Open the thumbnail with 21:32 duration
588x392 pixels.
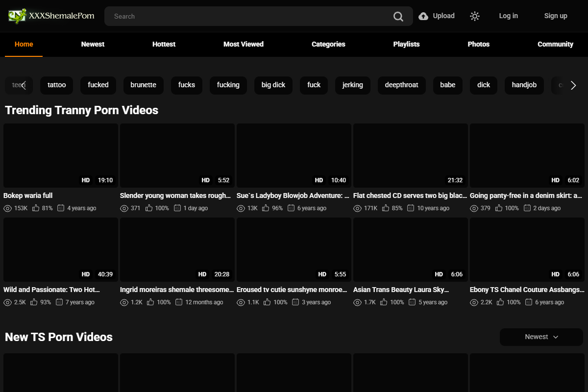(410, 155)
